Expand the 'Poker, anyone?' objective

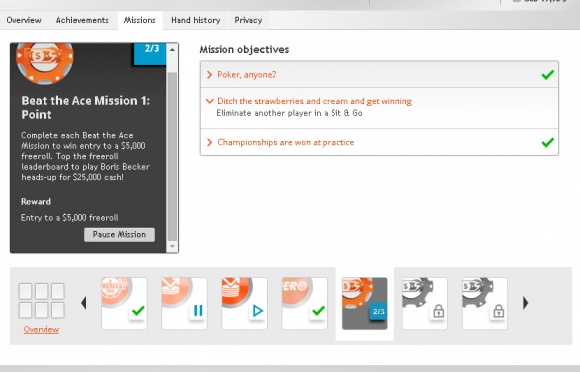pos(379,75)
